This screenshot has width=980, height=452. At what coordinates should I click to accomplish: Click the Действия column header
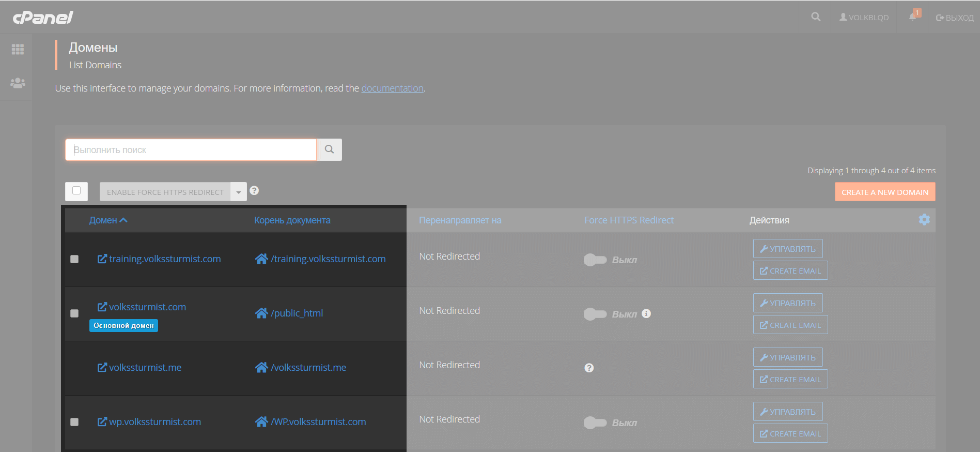[769, 220]
